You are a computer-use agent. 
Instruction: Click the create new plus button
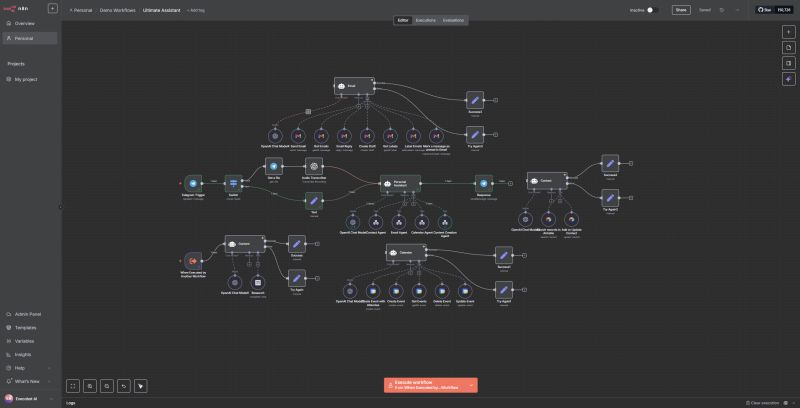coord(53,8)
